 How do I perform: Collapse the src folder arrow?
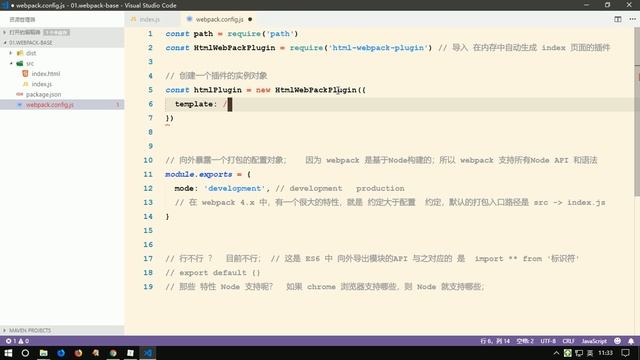(11, 63)
